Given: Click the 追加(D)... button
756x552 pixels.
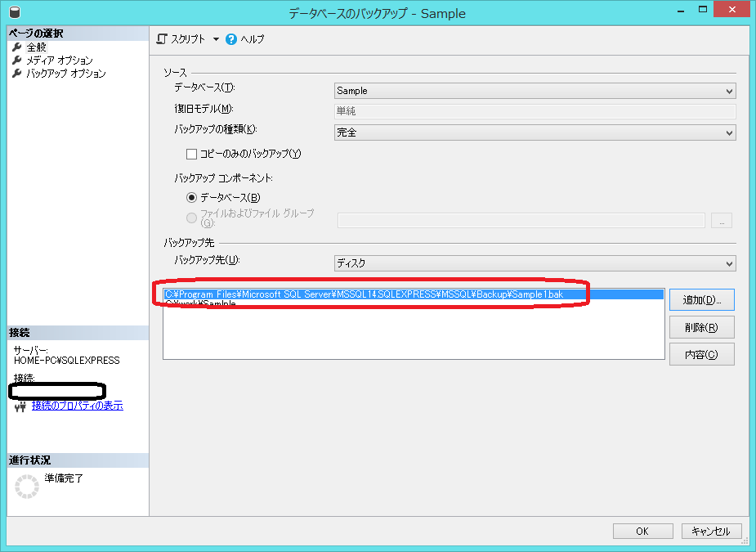Looking at the screenshot, I should (701, 299).
